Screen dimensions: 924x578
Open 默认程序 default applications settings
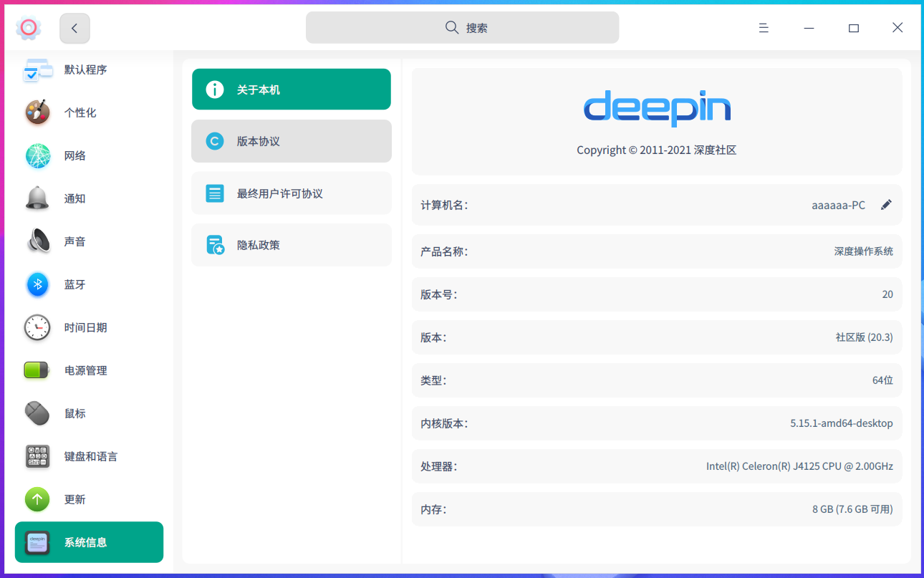pyautogui.click(x=37, y=69)
